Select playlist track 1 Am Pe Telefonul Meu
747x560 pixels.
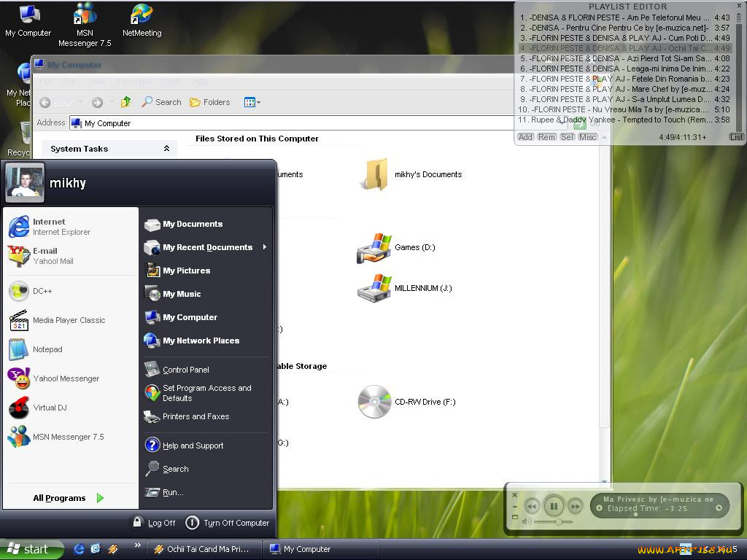(624, 17)
